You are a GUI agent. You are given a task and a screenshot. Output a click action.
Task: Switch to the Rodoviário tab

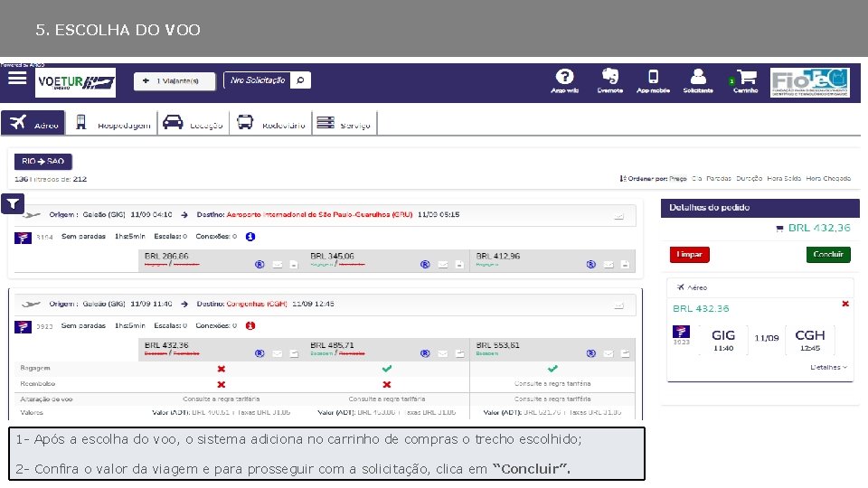point(270,123)
